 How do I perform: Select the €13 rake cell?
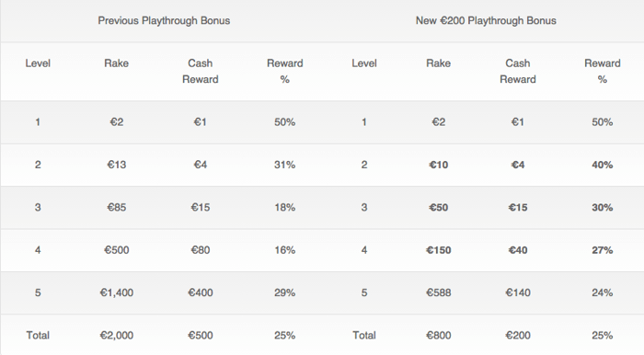tap(117, 165)
